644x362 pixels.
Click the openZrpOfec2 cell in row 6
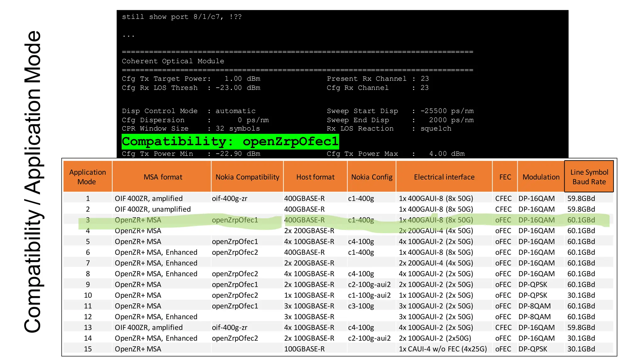[x=235, y=252]
